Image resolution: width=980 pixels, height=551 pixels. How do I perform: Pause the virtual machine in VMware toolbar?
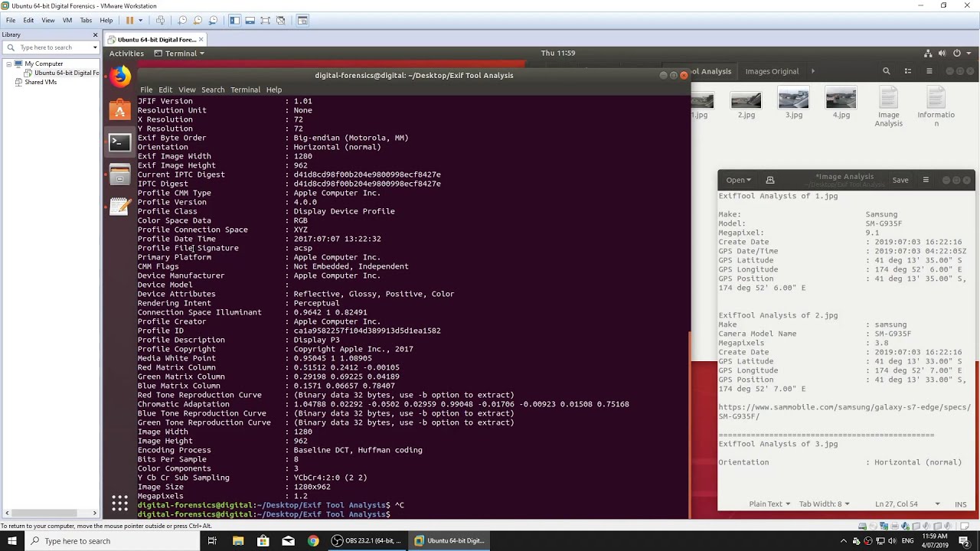point(129,21)
